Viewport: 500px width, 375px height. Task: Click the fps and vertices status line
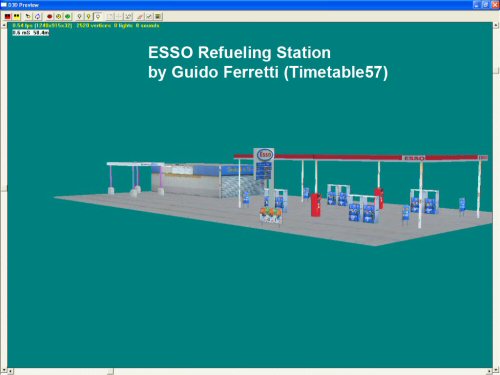coord(86,26)
